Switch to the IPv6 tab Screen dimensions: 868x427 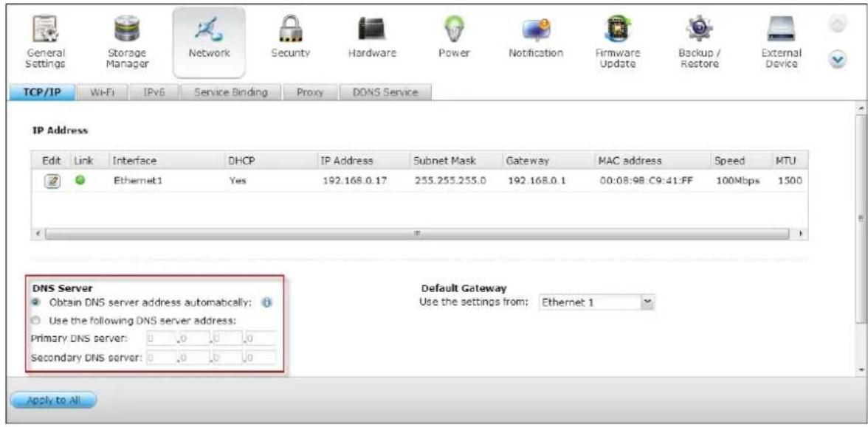pos(154,92)
